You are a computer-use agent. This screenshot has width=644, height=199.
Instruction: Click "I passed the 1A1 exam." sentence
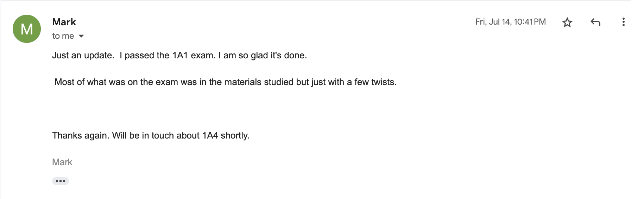click(x=167, y=56)
